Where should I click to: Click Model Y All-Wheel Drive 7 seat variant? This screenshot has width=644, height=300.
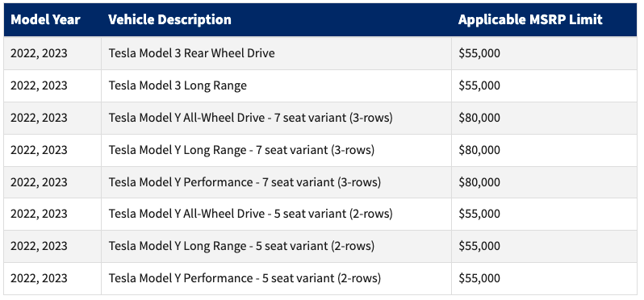click(x=250, y=118)
